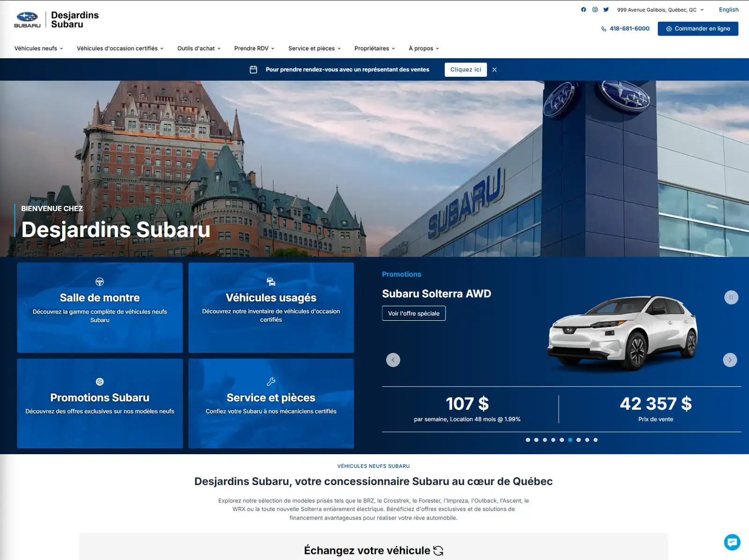Open the Véhicules neufs menu
The height and width of the screenshot is (560, 749).
(x=38, y=48)
